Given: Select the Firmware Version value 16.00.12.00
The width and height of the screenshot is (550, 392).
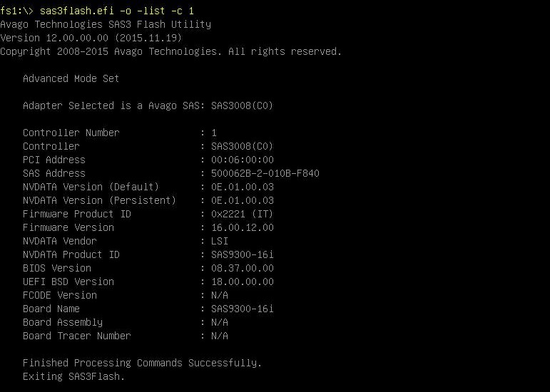Looking at the screenshot, I should (x=243, y=227).
